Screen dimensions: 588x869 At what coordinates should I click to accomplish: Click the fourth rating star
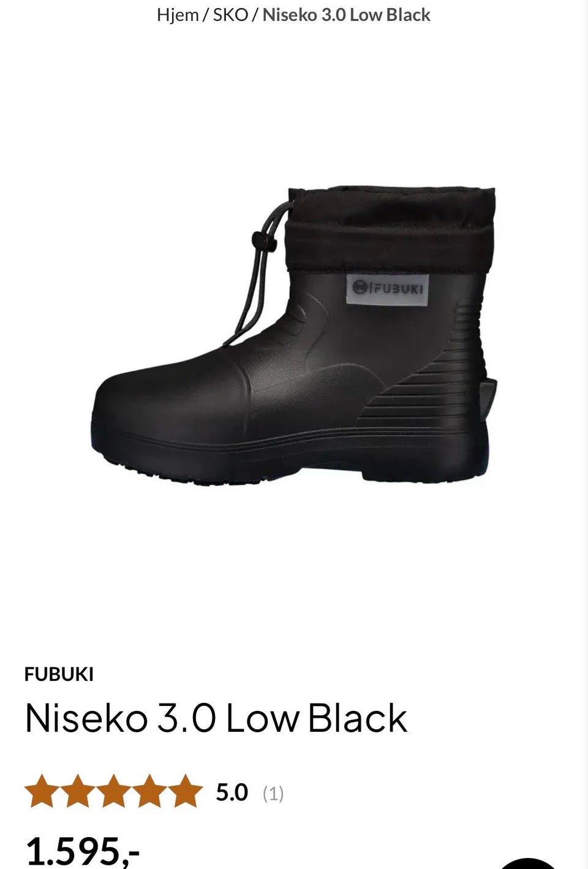click(x=150, y=791)
